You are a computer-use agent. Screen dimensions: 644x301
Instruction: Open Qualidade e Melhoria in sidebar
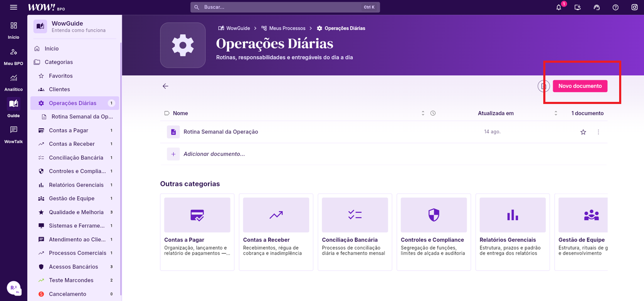pos(74,212)
